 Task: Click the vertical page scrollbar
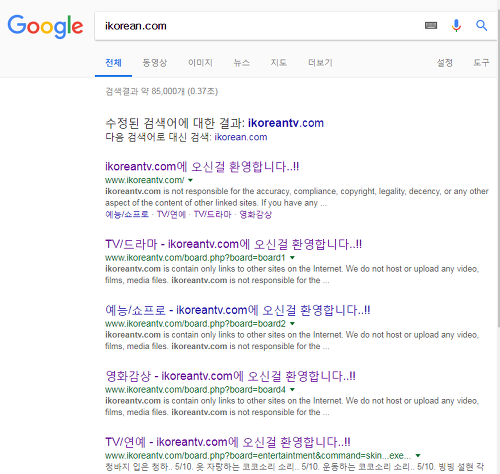tap(499, 167)
